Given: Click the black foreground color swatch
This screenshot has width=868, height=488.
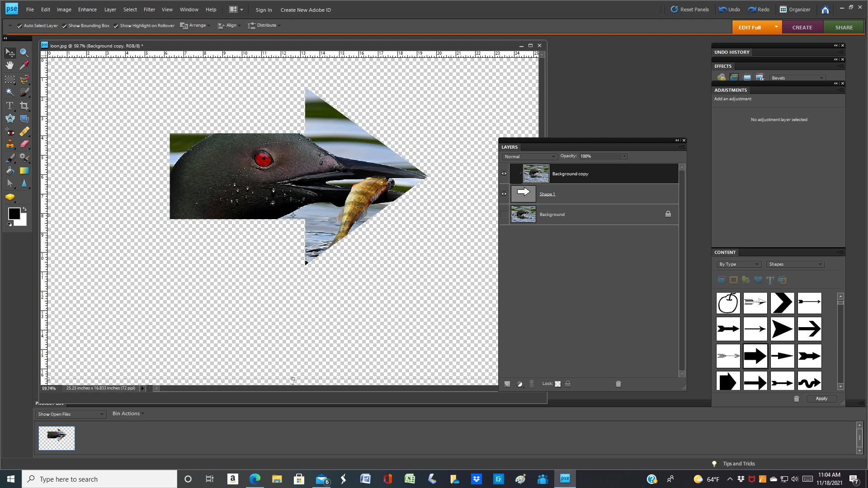Looking at the screenshot, I should pos(14,214).
